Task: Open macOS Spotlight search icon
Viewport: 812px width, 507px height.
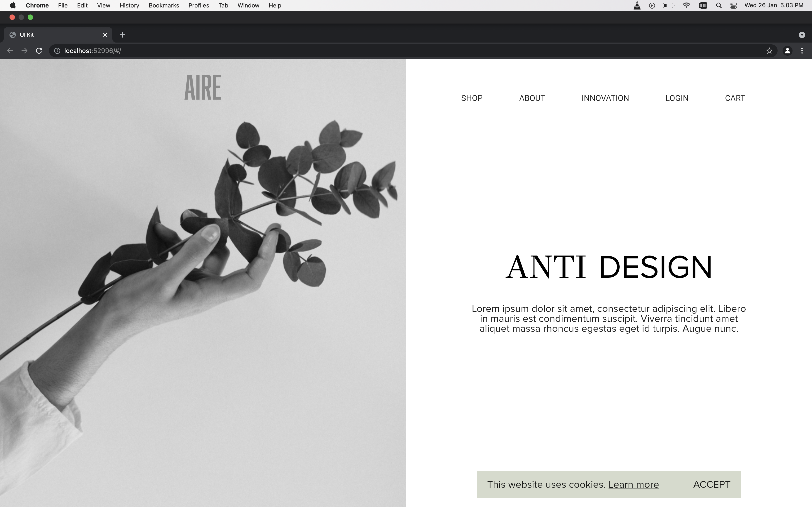Action: click(x=718, y=5)
